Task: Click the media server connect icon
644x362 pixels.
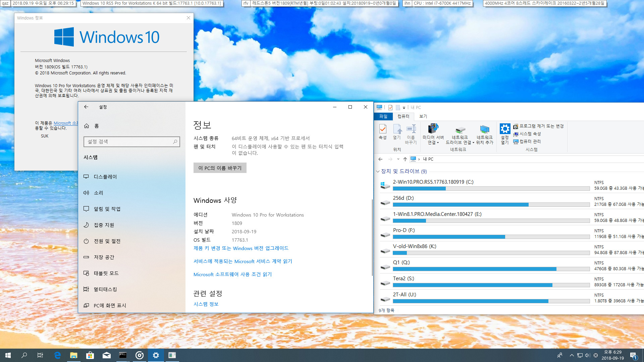Action: (x=433, y=129)
